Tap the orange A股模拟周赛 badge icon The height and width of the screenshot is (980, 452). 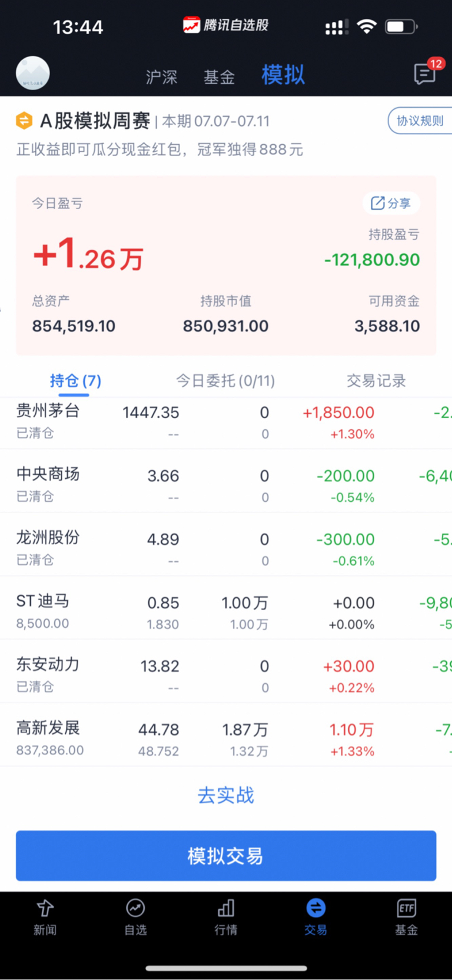[24, 121]
